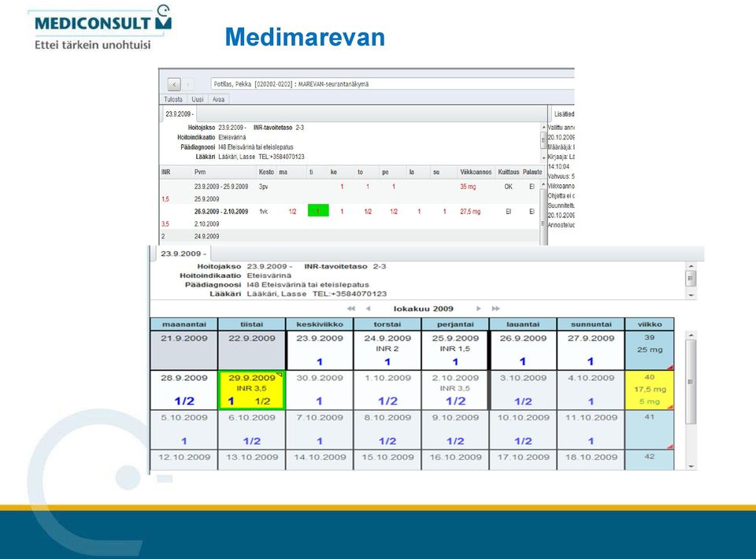Click the Viikkoannos column header
The image size is (756, 559).
coord(476,172)
